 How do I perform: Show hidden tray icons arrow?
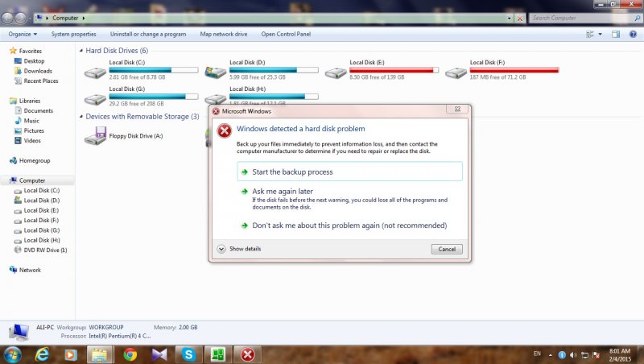coord(551,355)
